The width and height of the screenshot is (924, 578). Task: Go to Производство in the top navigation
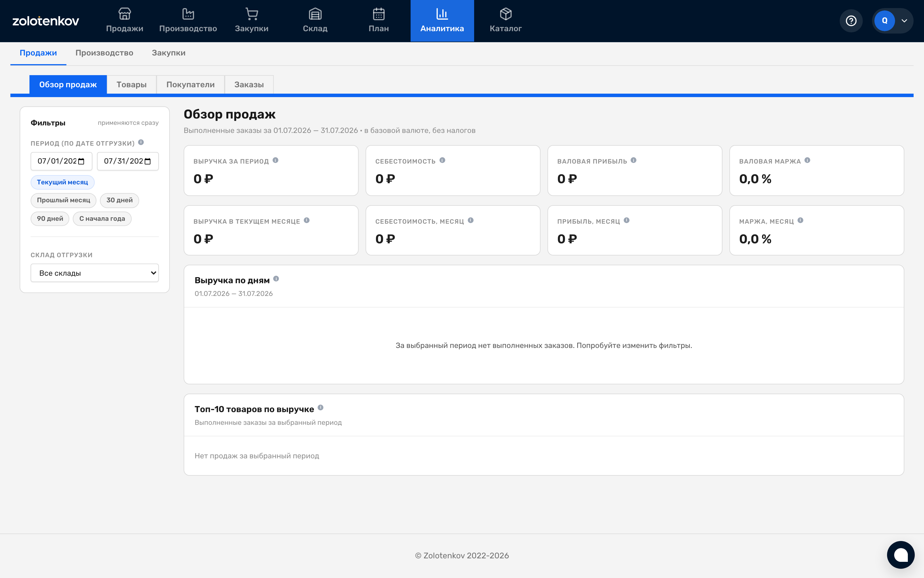point(188,21)
